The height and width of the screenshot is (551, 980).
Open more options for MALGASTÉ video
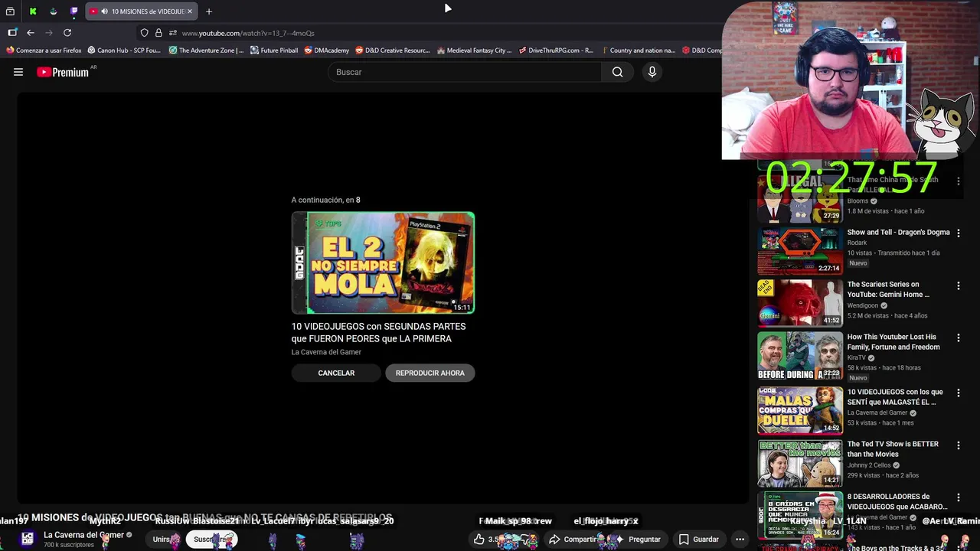point(958,393)
